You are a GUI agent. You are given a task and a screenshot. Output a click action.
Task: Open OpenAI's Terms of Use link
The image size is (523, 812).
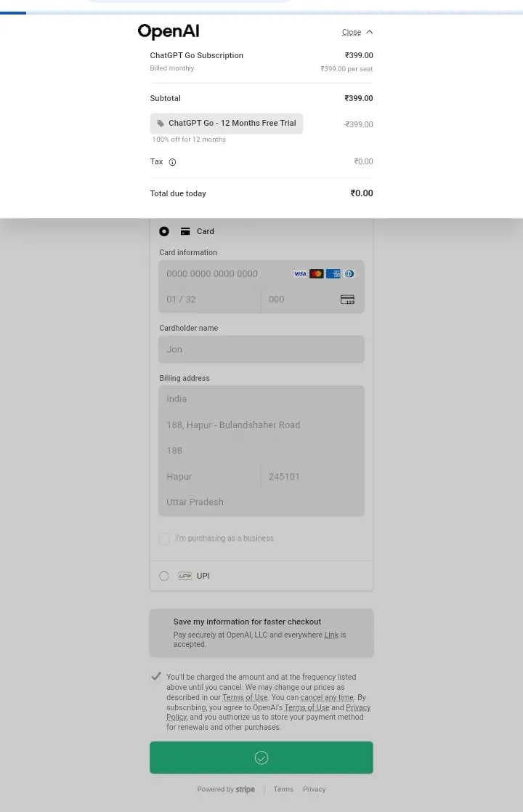[x=307, y=707]
